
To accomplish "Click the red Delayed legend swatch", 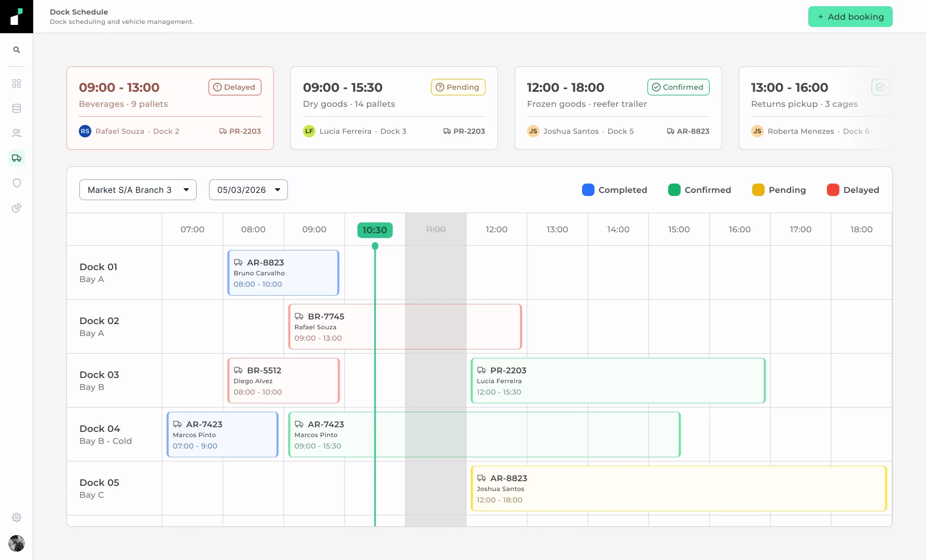I will coord(833,190).
